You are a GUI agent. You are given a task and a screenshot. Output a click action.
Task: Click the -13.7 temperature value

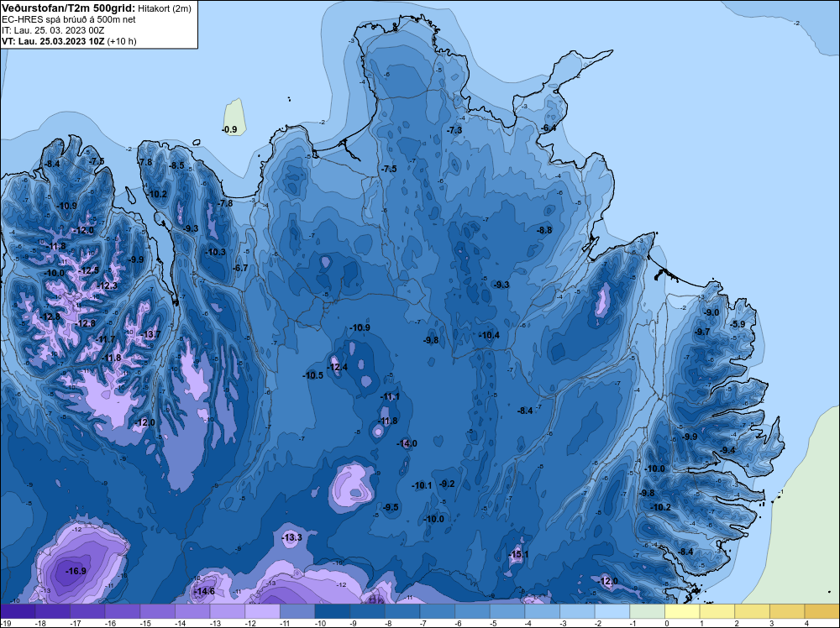pyautogui.click(x=150, y=335)
